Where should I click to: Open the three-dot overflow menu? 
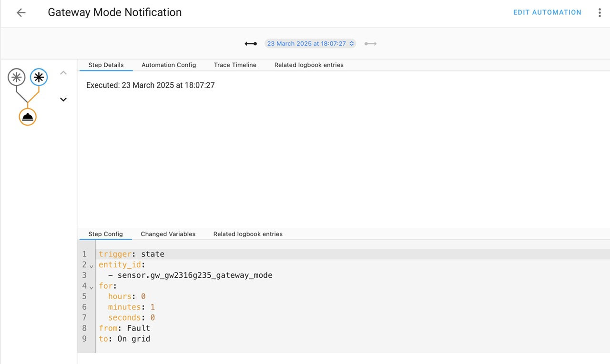pos(600,13)
